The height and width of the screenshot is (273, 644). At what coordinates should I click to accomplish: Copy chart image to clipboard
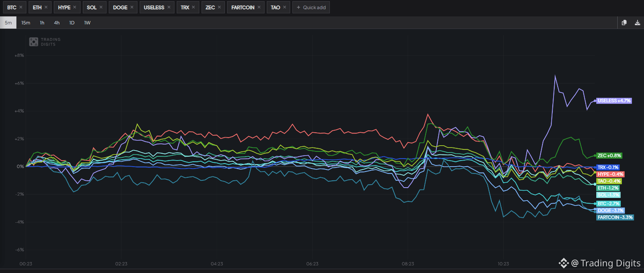pyautogui.click(x=624, y=22)
